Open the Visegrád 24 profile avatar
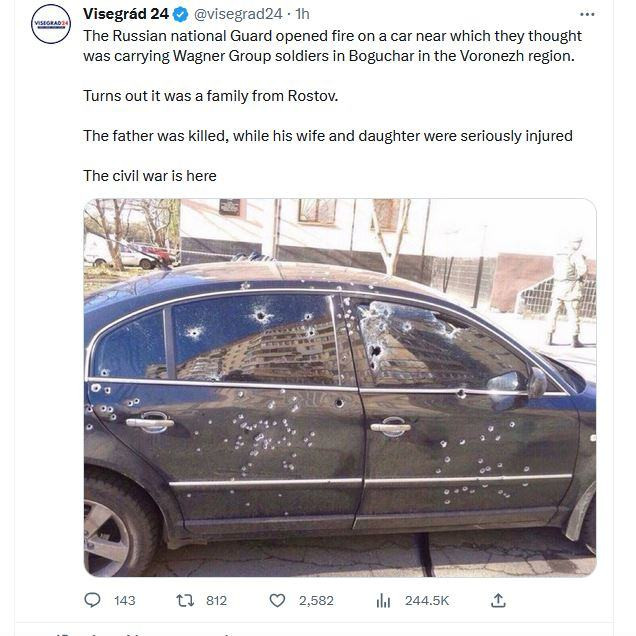 [51, 24]
